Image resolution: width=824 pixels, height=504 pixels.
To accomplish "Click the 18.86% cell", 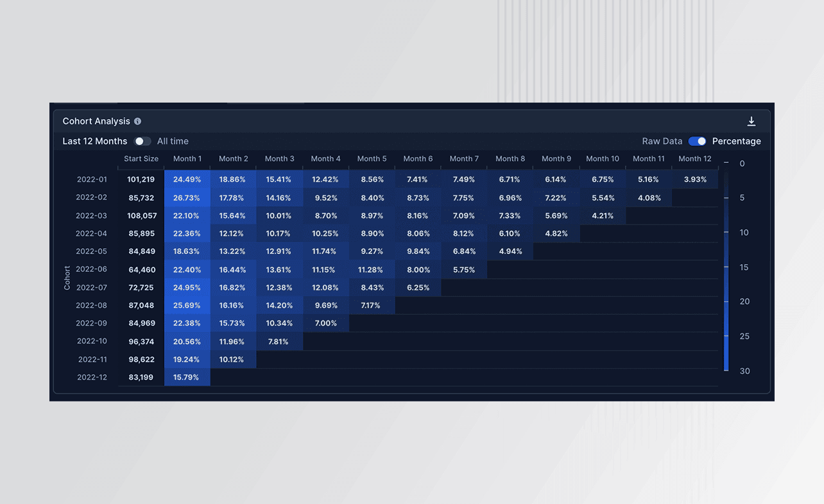I will (x=233, y=180).
